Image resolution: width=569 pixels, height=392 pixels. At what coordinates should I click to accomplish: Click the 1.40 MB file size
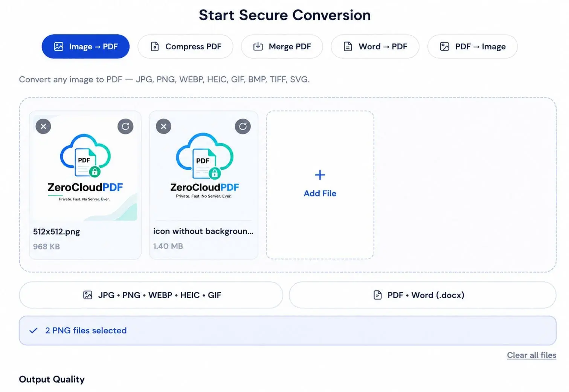168,246
